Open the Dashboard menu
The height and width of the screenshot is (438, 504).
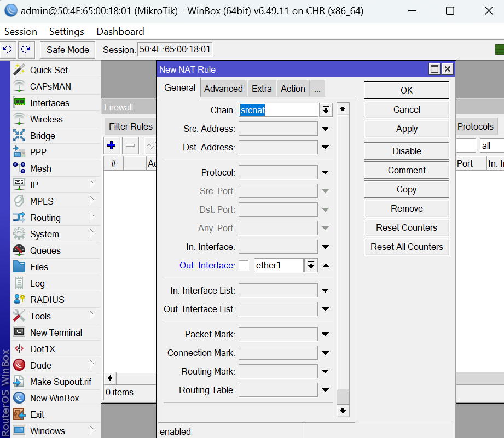(x=120, y=32)
